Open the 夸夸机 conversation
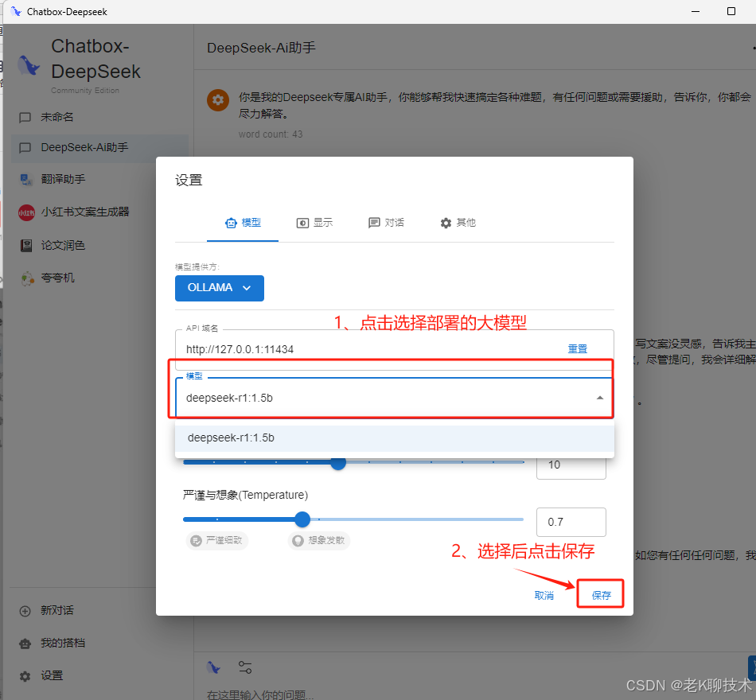This screenshot has height=700, width=756. point(99,278)
